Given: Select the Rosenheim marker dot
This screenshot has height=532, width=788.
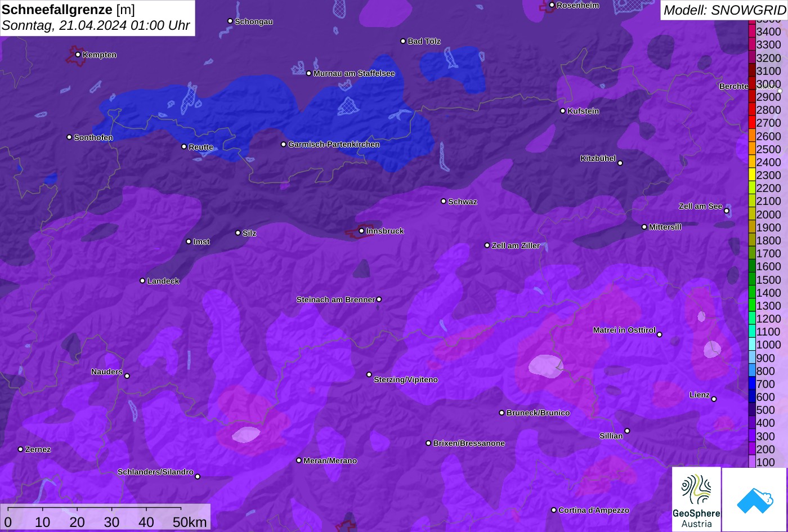Looking at the screenshot, I should point(552,5).
